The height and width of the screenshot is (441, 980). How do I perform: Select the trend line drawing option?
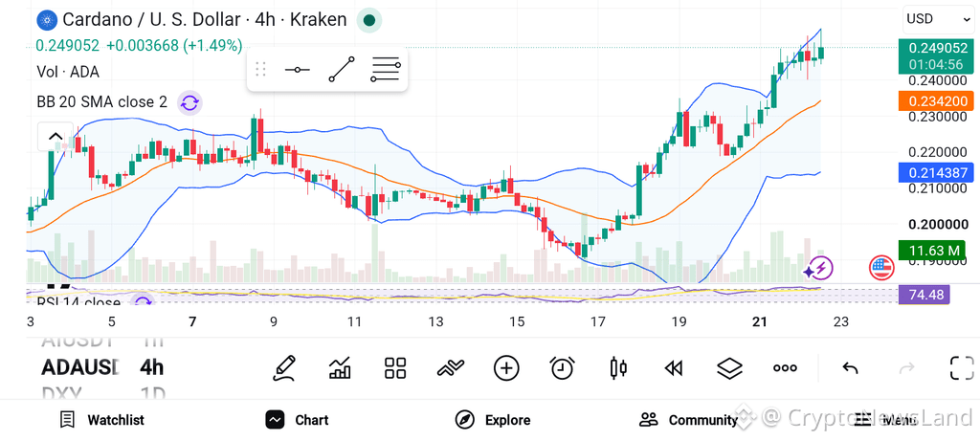[342, 69]
